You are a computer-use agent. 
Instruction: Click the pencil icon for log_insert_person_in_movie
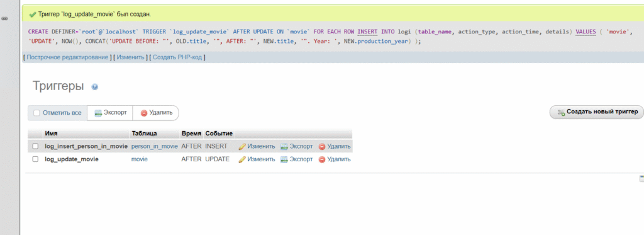(242, 147)
